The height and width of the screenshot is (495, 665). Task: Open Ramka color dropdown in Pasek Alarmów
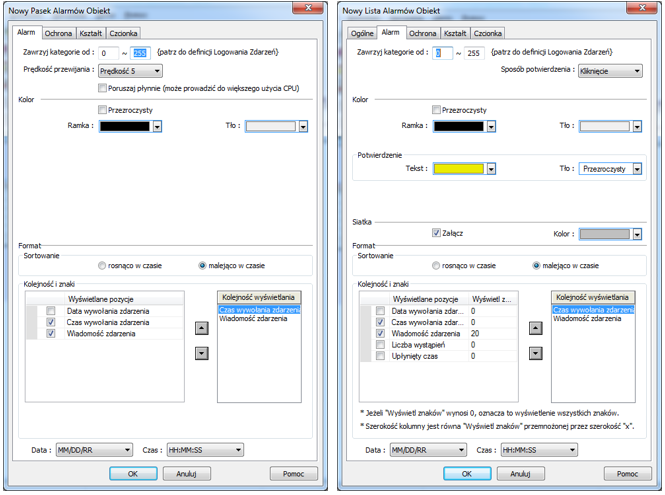[x=157, y=126]
